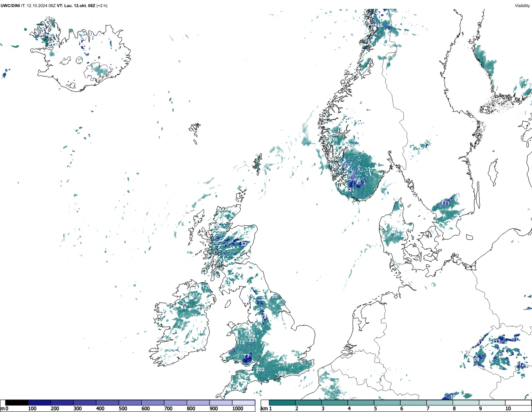The image size is (532, 412).
Task: Click the '96' visibility value over northeast England
Action: (x=274, y=296)
